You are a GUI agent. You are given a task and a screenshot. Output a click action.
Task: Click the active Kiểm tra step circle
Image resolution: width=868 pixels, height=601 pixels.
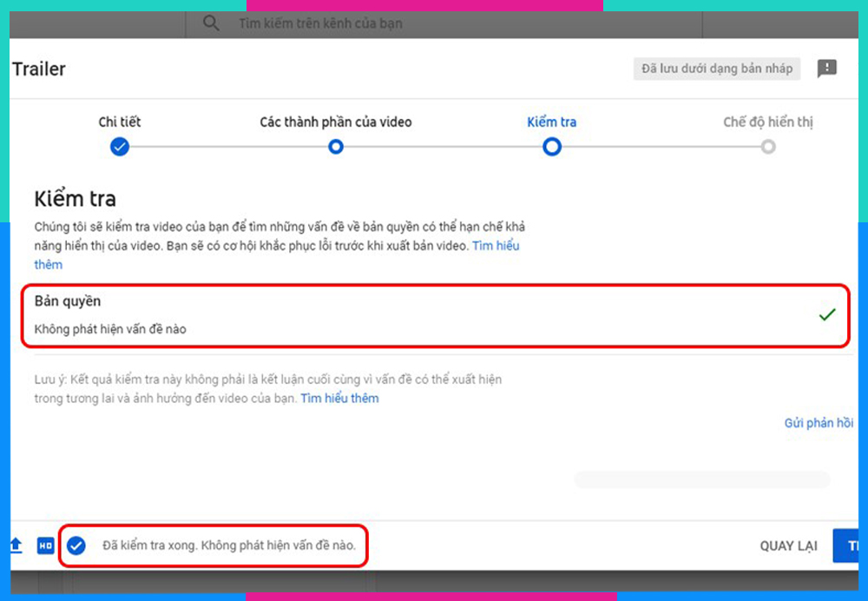552,147
